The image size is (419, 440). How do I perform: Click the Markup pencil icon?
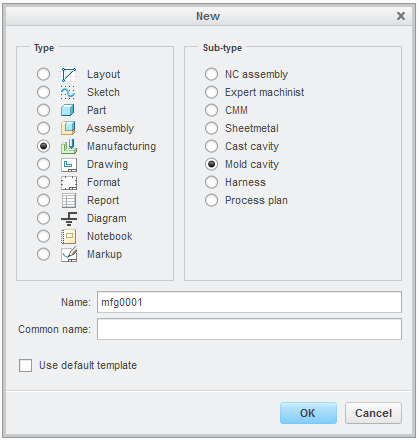(69, 254)
